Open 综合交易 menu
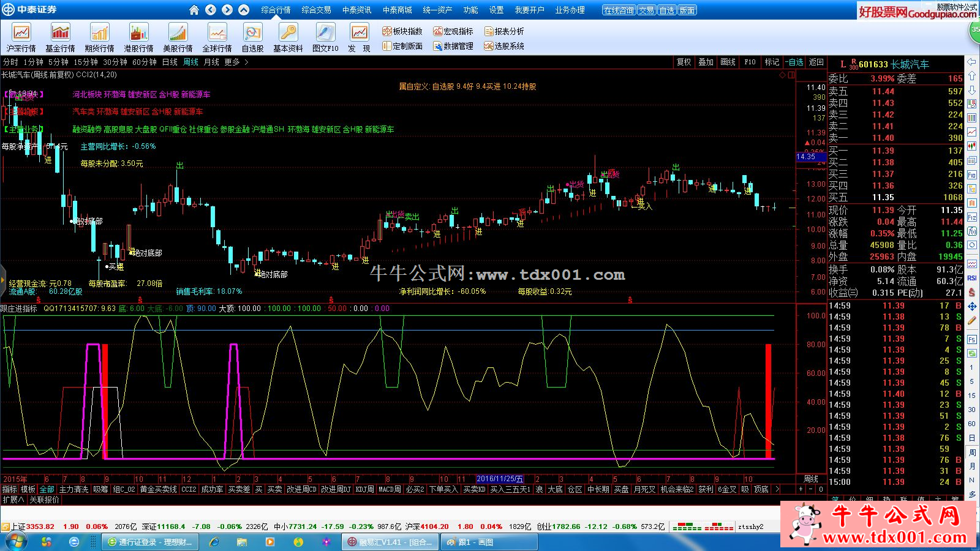Screen dimensions: 980x551 (x=317, y=10)
